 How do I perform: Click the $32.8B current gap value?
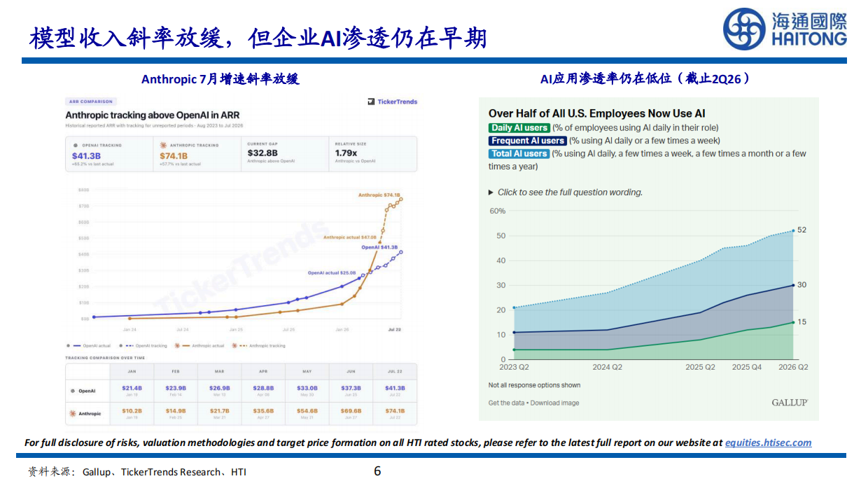[262, 153]
